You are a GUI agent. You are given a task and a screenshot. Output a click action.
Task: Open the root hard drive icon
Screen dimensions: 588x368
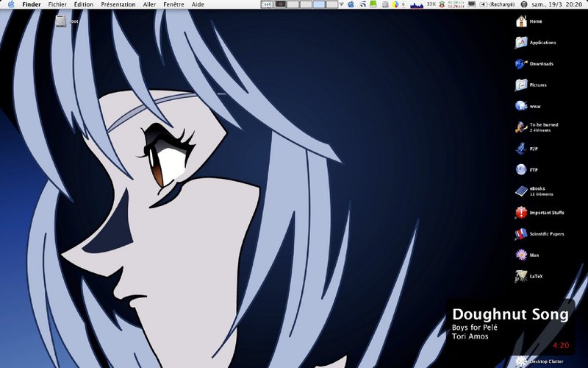61,21
